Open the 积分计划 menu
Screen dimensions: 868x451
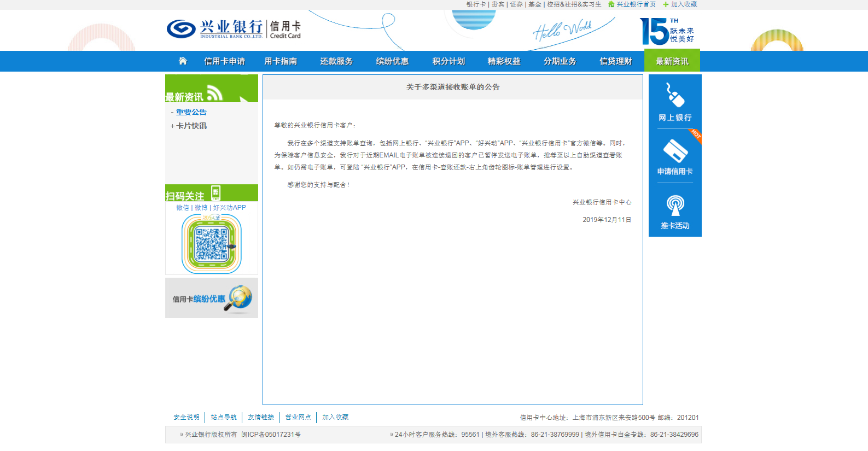pos(448,61)
